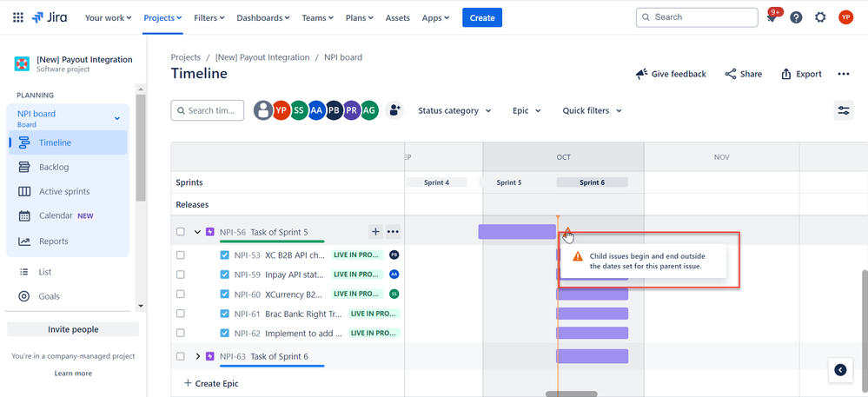The height and width of the screenshot is (397, 868).
Task: Open the Apps menu
Action: click(x=435, y=17)
